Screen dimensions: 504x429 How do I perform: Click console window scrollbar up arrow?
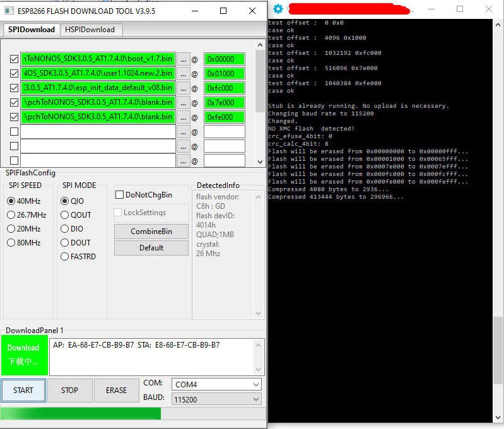(498, 25)
